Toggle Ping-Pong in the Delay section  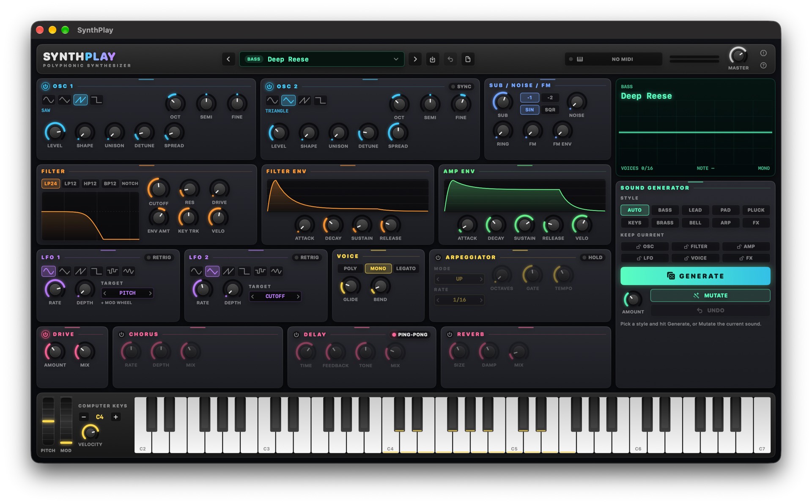coord(409,335)
